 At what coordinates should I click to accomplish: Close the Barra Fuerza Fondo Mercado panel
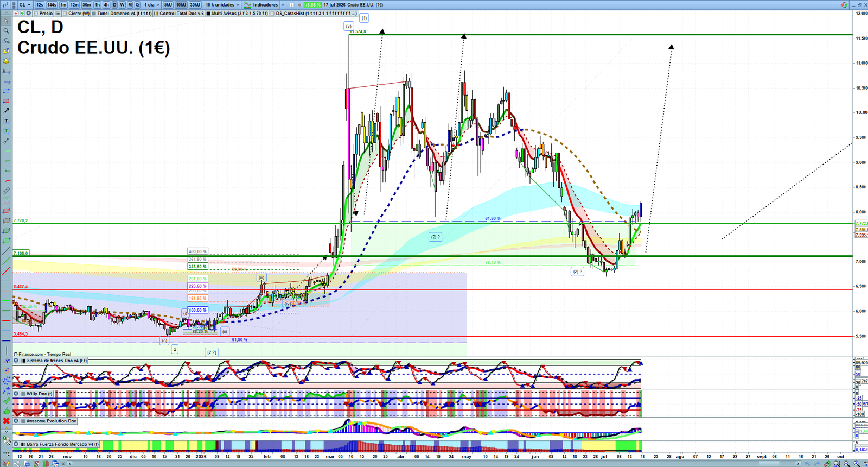click(16, 444)
